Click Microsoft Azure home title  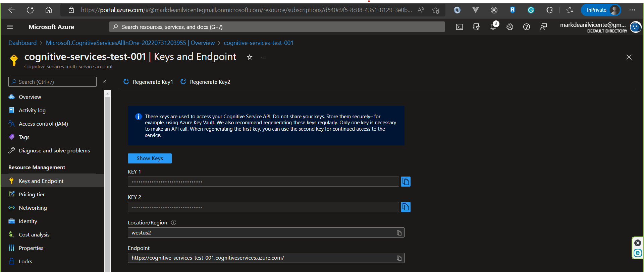pos(51,27)
